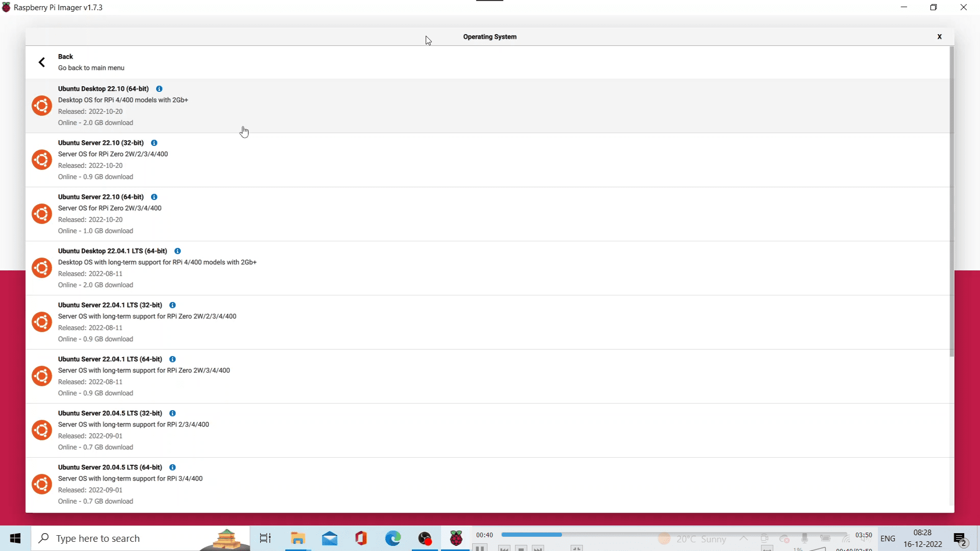
Task: Click Ubuntu logo of Server 20.04.5 LTS (64-bit)
Action: point(42,484)
